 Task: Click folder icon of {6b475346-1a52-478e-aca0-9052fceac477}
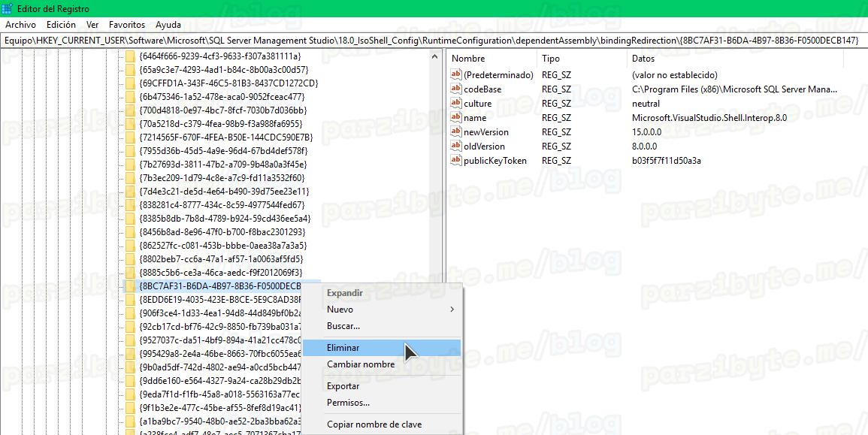[x=130, y=97]
